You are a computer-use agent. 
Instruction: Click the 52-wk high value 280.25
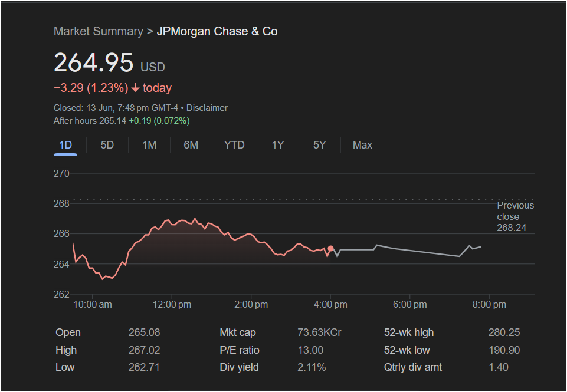click(504, 332)
